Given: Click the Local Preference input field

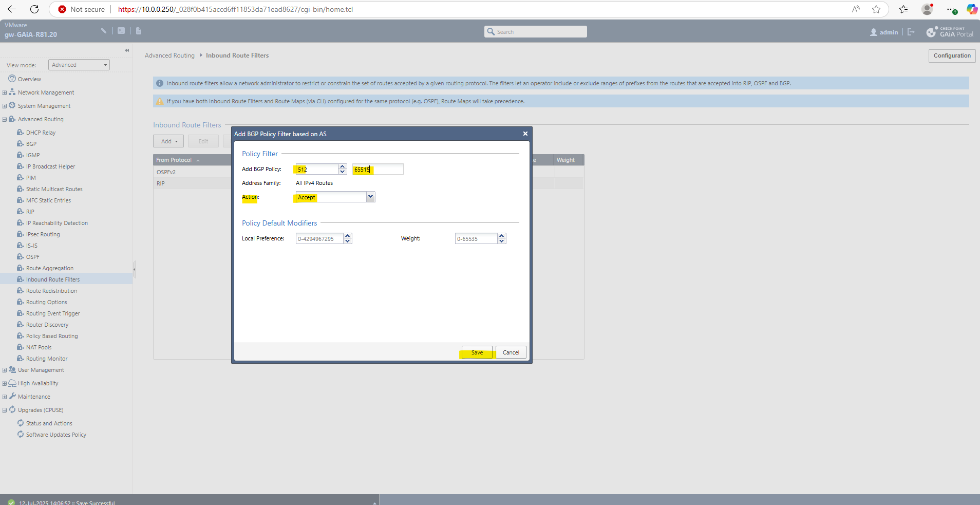Looking at the screenshot, I should click(319, 238).
